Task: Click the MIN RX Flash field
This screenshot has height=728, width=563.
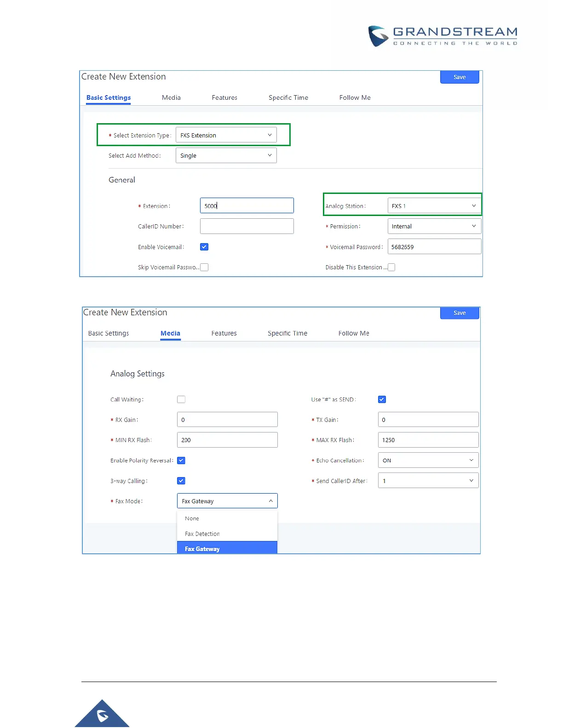Action: tap(227, 440)
